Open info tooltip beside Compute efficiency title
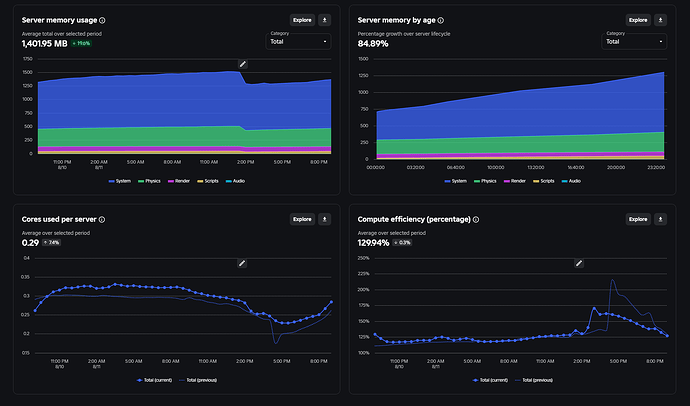 476,219
